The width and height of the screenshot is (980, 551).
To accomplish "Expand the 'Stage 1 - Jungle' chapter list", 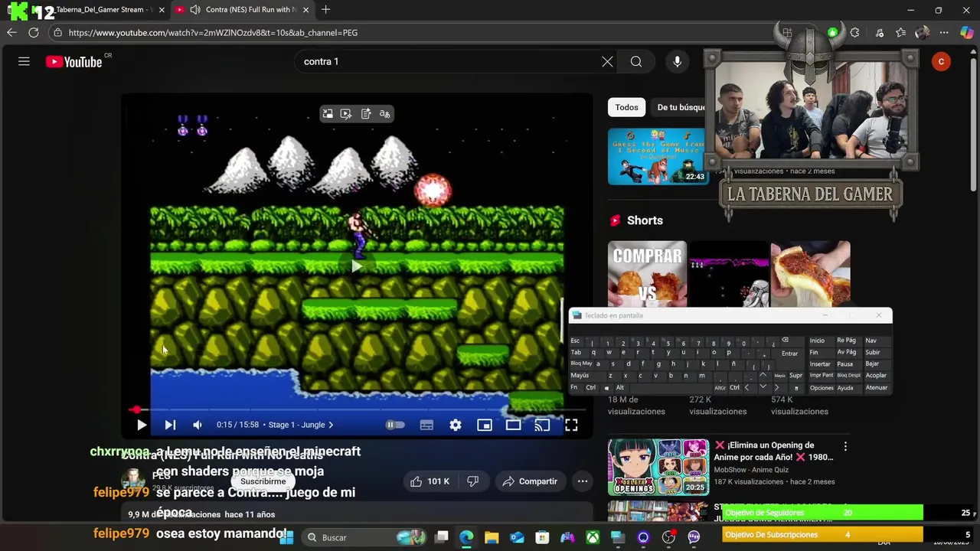I will click(299, 425).
